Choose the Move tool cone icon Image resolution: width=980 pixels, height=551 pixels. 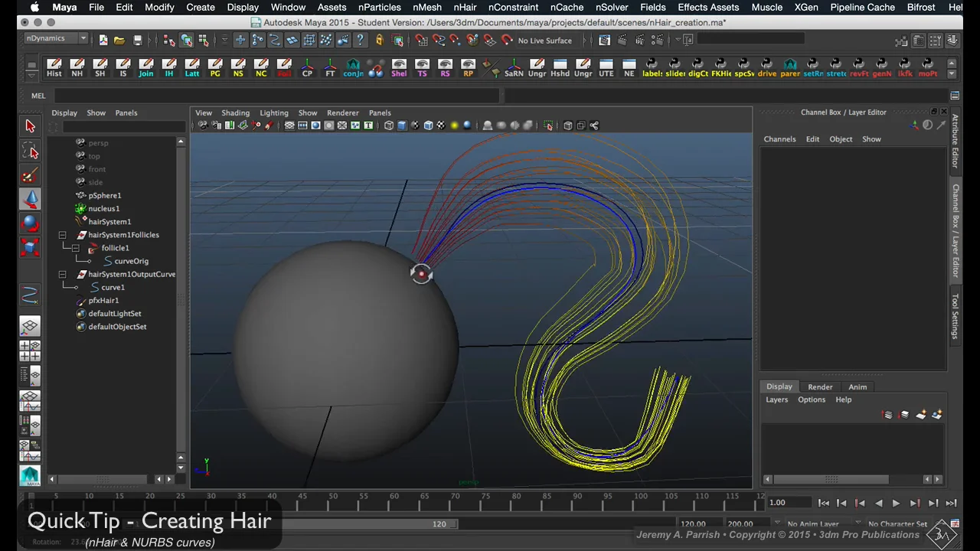(x=30, y=199)
